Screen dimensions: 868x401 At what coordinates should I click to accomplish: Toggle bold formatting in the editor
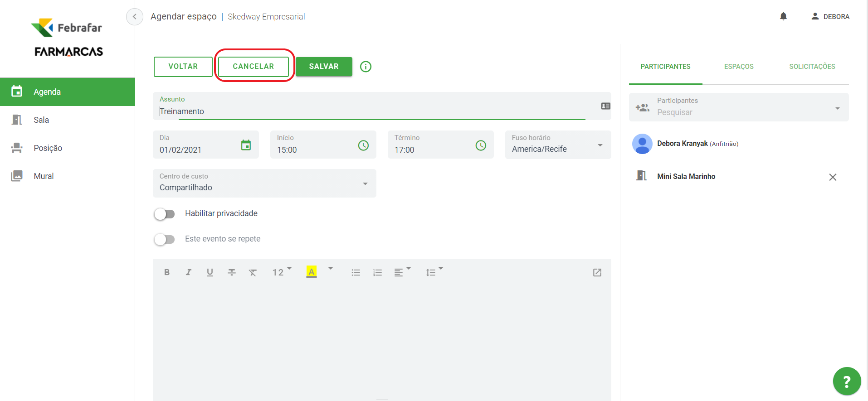167,272
